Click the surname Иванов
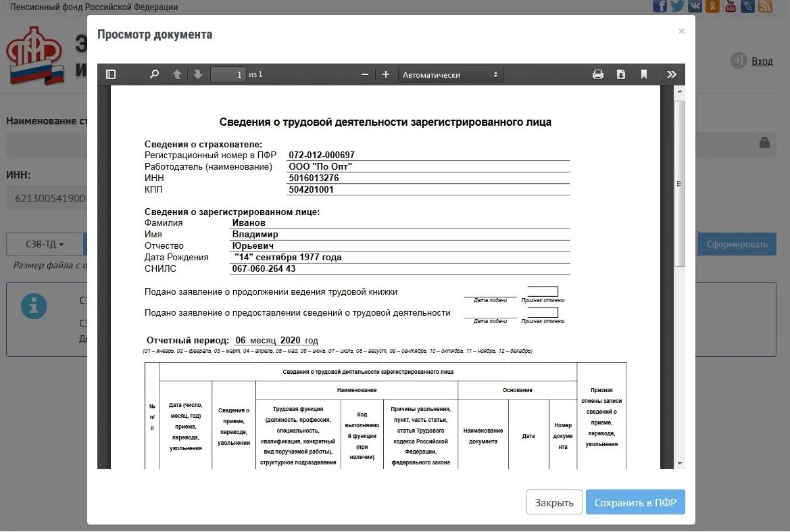The width and height of the screenshot is (790, 532). (x=249, y=222)
